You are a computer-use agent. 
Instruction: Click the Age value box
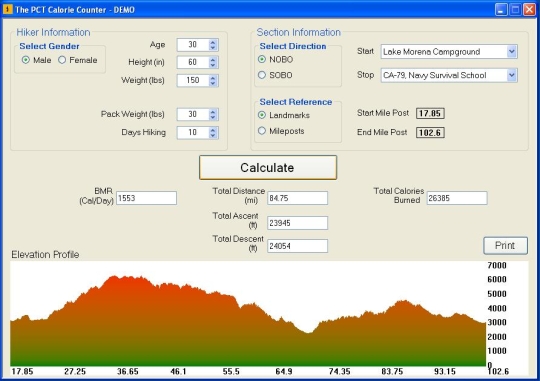[193, 45]
